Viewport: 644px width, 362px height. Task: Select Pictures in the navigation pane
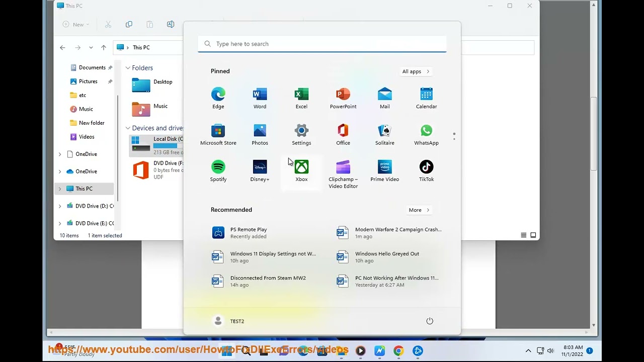pos(89,81)
